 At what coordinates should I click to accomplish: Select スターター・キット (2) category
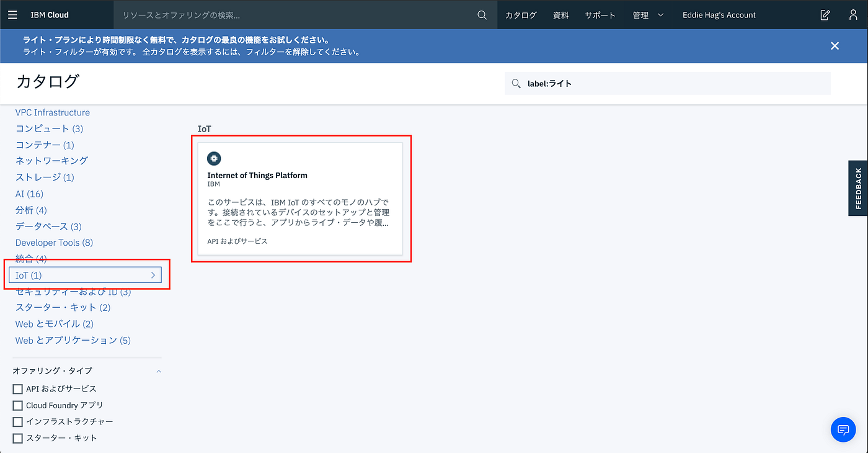point(63,307)
